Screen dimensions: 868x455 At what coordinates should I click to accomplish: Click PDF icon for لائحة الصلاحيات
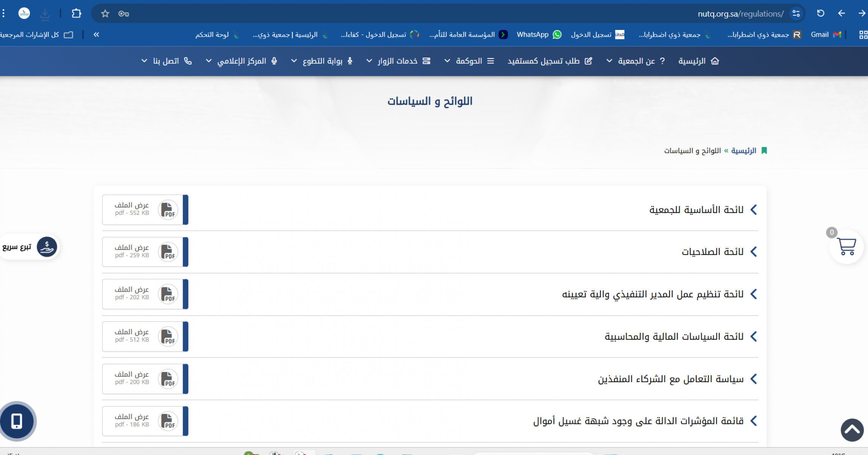point(168,252)
